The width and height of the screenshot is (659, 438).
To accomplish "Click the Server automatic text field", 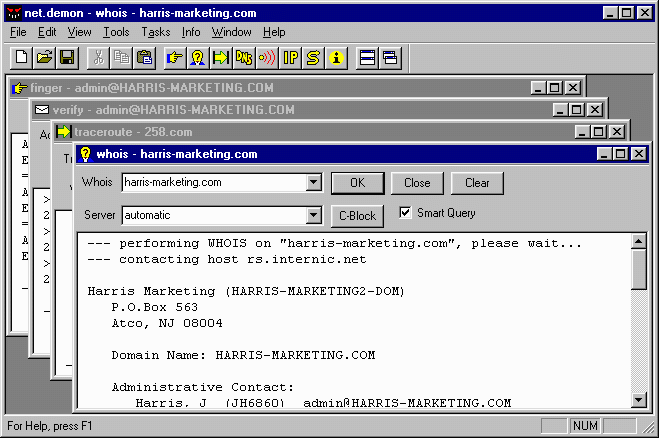I will [x=214, y=216].
